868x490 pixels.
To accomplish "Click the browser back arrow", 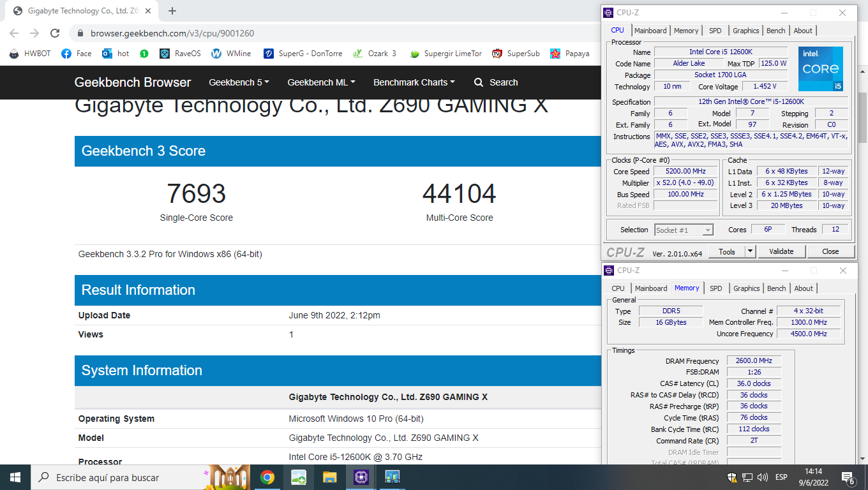I will pos(14,33).
